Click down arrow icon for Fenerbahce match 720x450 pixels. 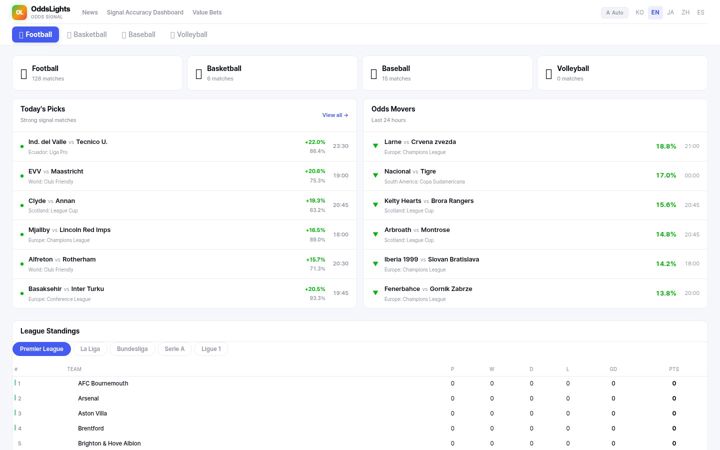point(375,293)
